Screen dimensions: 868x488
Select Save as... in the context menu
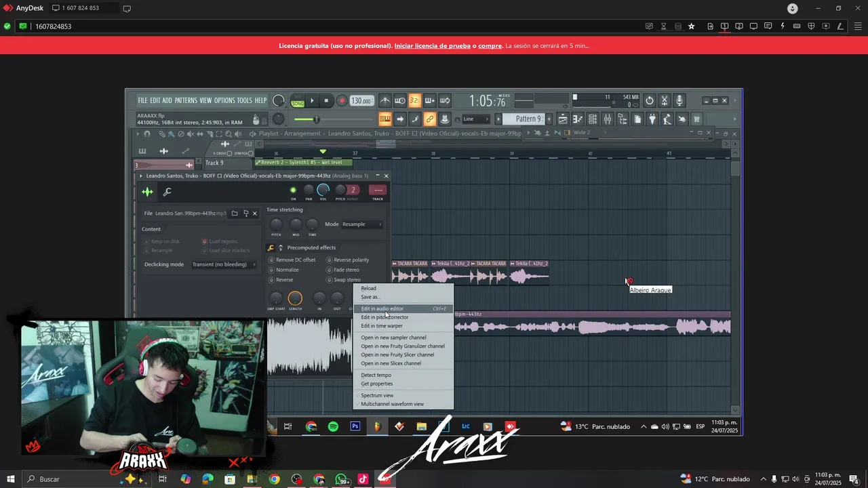(x=403, y=297)
